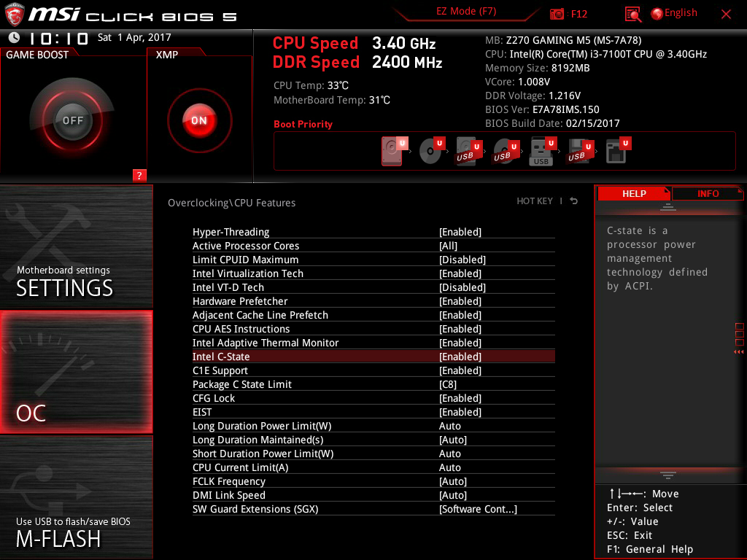Click Overclocking\CPU Features breadcrumb

click(x=231, y=203)
